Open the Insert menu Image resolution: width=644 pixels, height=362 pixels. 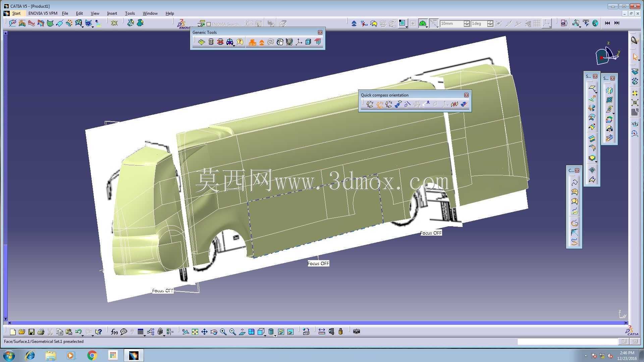tap(112, 13)
